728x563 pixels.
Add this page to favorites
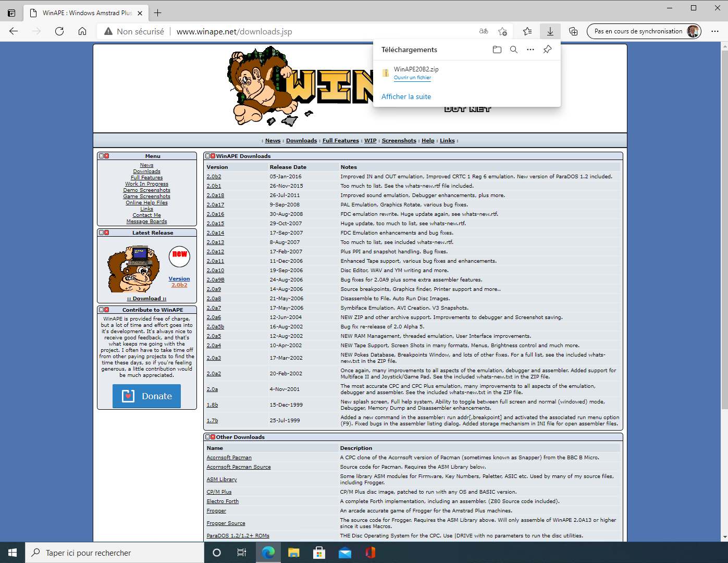point(502,31)
